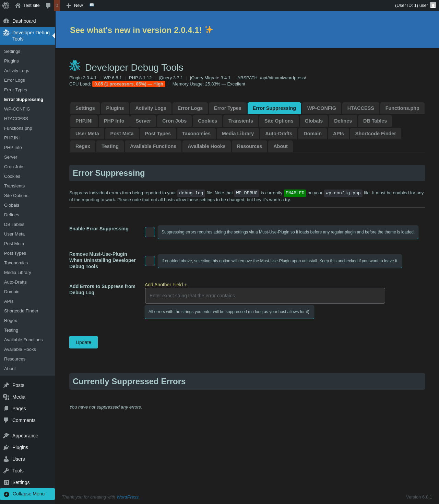Toggle Remove Must-Use-Plugin on uninstall checkbox
Viewport: 439px width, 504px height.
[x=150, y=261]
